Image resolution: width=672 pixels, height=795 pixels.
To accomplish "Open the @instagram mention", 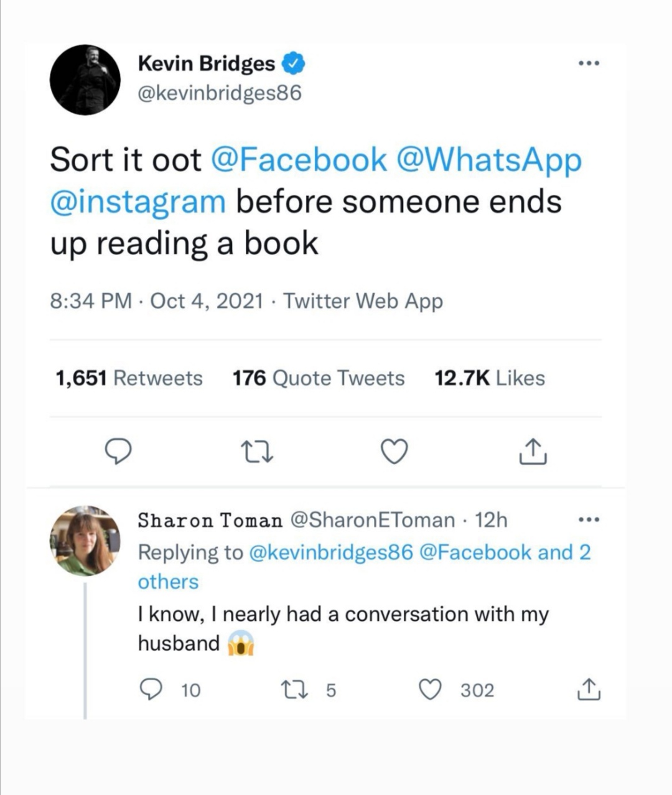I will [x=137, y=200].
